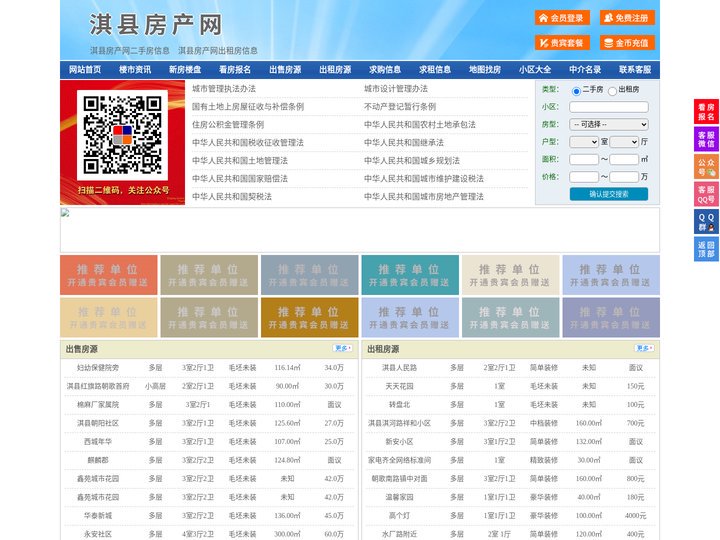The height and width of the screenshot is (540, 720).
Task: Click the QR code image
Action: tap(122, 135)
